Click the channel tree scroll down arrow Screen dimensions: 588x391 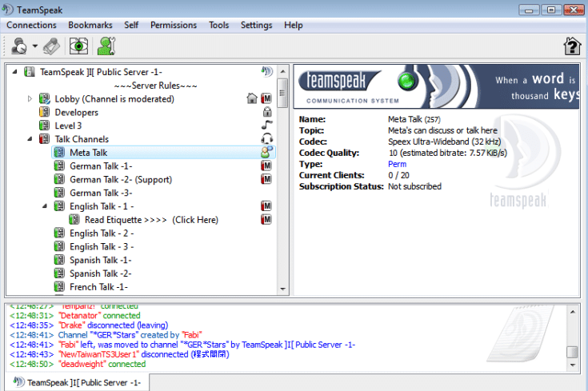pyautogui.click(x=282, y=289)
